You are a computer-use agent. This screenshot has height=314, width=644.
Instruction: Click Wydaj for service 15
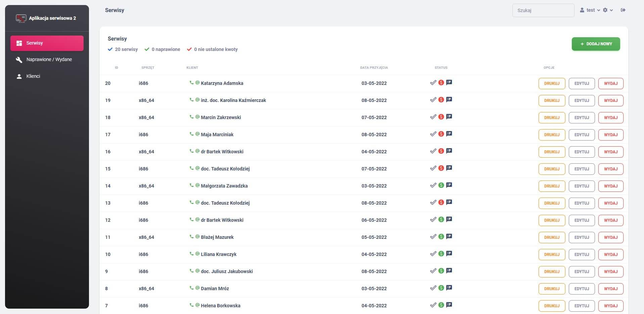coord(611,169)
